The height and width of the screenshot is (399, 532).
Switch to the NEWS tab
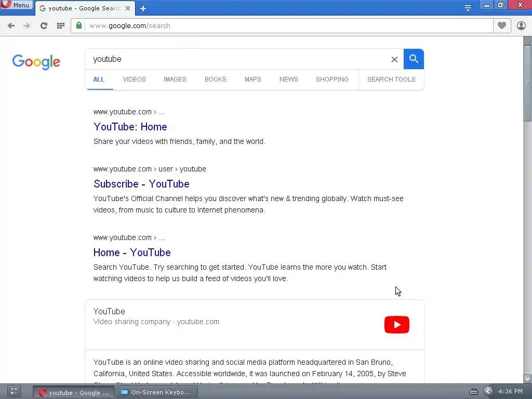289,79
